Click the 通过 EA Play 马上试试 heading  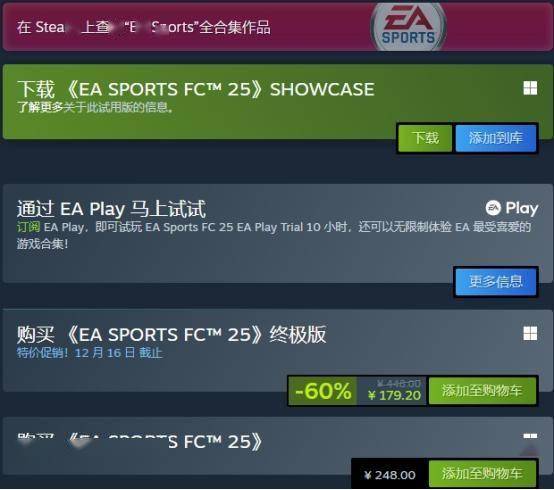pyautogui.click(x=111, y=209)
